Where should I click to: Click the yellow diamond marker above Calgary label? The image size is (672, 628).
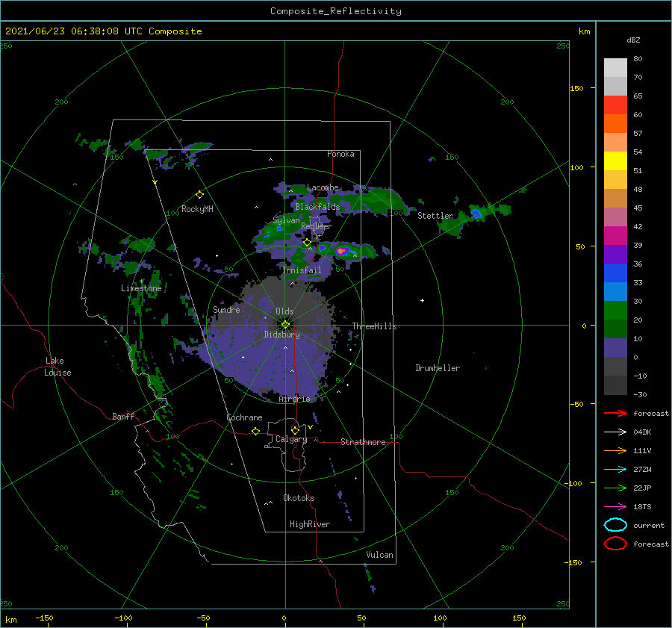click(x=295, y=430)
